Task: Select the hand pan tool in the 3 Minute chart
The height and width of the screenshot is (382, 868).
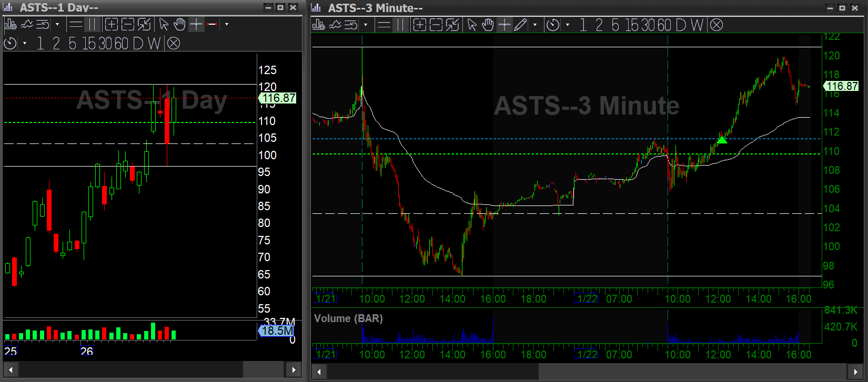Action: pos(488,25)
